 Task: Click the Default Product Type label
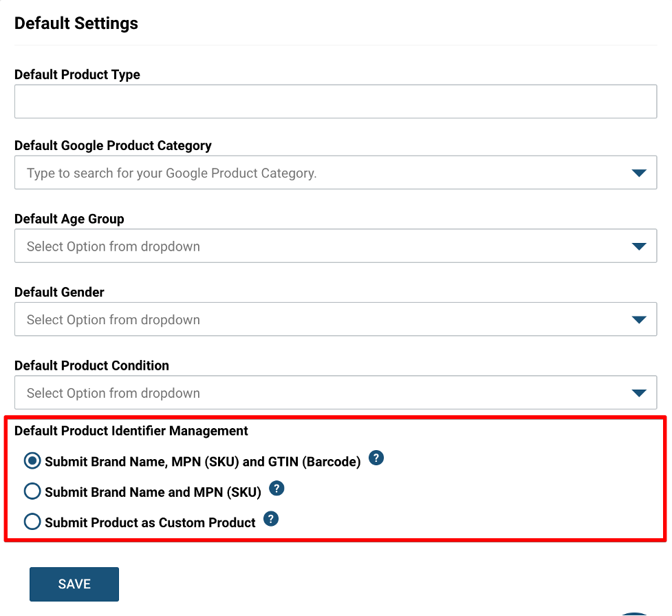pos(77,74)
